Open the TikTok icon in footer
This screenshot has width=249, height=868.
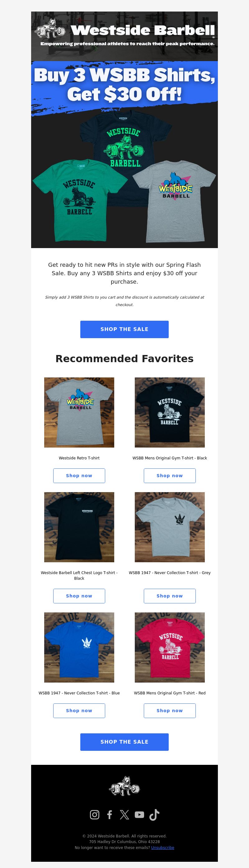tap(154, 814)
